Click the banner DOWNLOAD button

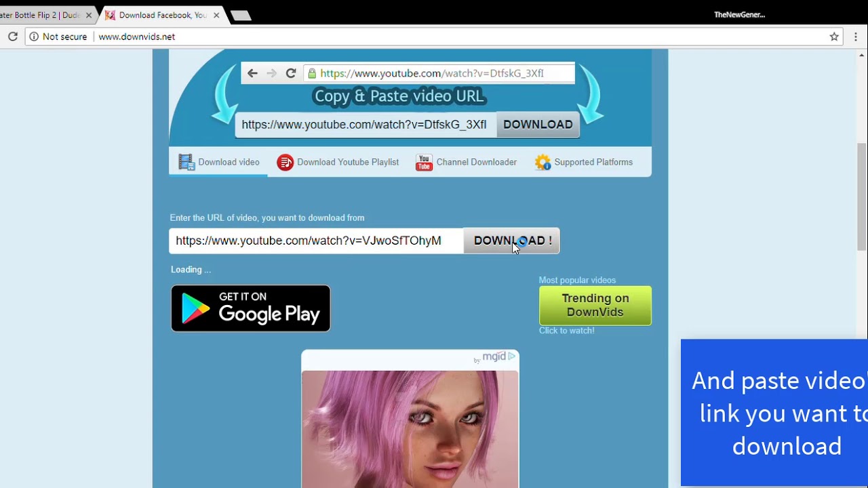538,125
